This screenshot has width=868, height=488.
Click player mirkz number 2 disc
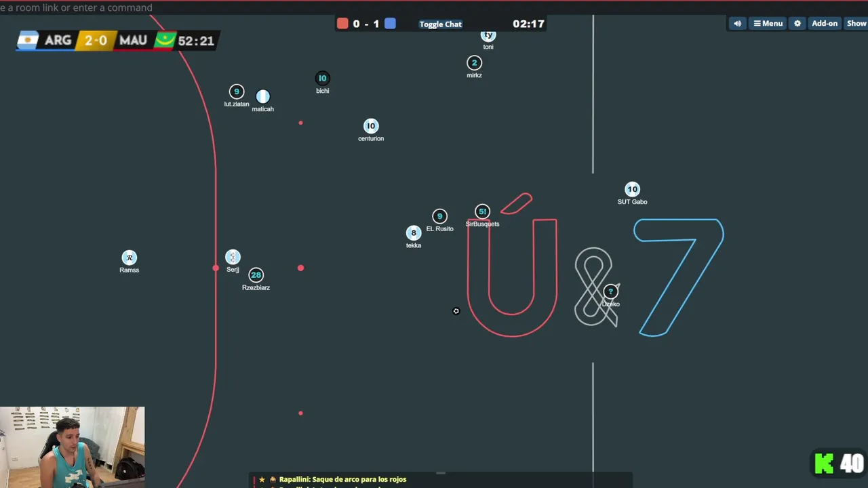tap(474, 63)
